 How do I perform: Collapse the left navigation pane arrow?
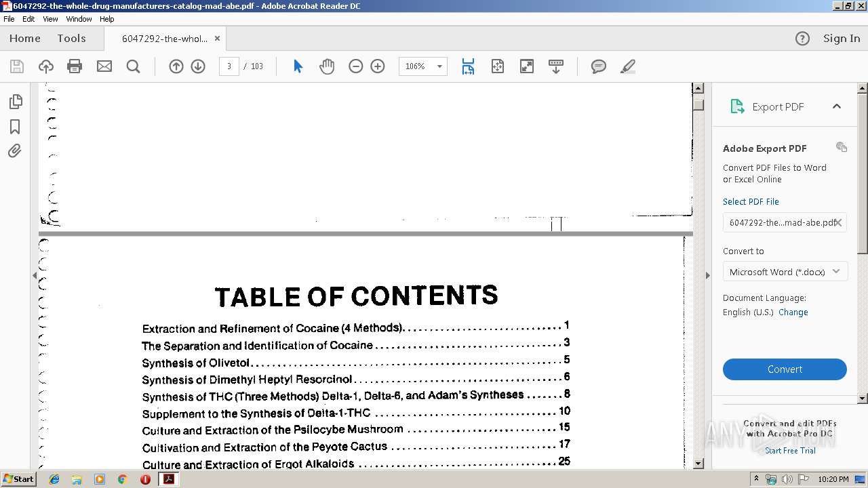(x=34, y=275)
